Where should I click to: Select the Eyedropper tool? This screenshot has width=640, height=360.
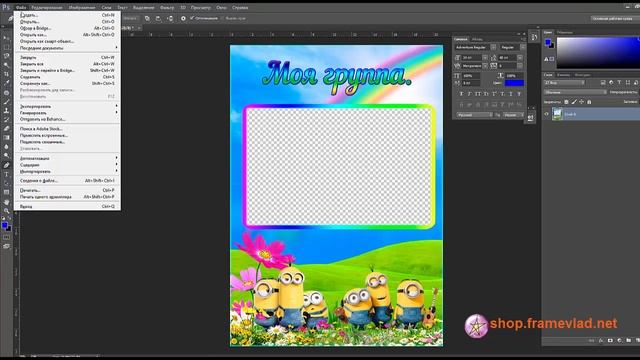pyautogui.click(x=6, y=83)
